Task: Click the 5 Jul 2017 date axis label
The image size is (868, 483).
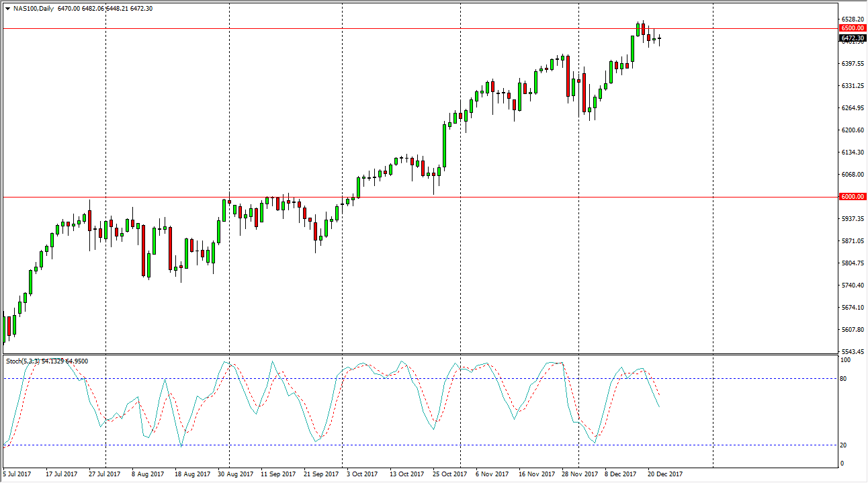Action: point(16,474)
